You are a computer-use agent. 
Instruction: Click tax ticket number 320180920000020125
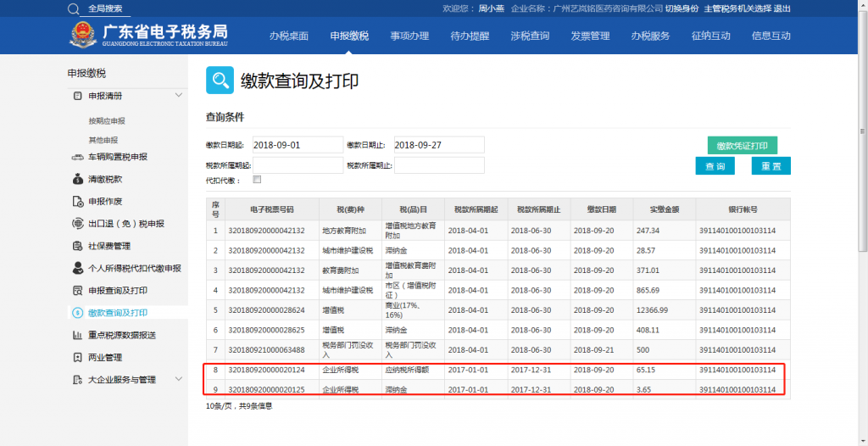coord(266,389)
